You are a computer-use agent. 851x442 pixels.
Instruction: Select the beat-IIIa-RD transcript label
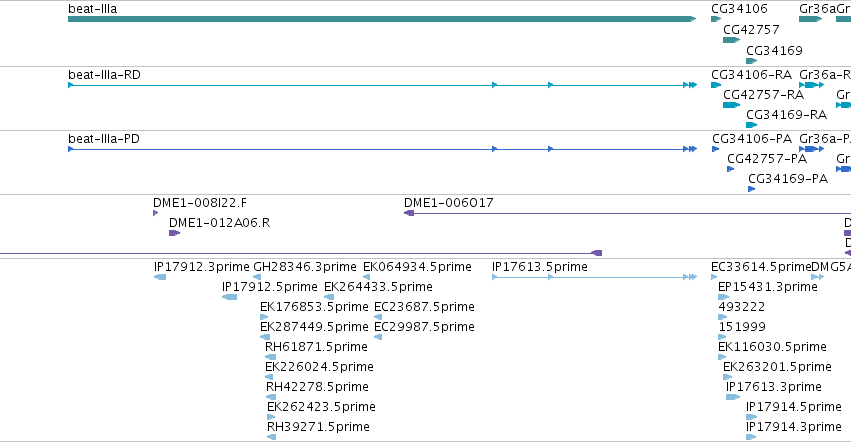tap(104, 75)
